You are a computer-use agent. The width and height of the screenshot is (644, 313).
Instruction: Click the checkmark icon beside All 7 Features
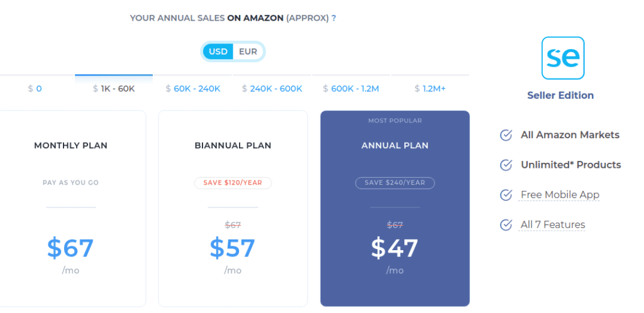tap(506, 225)
